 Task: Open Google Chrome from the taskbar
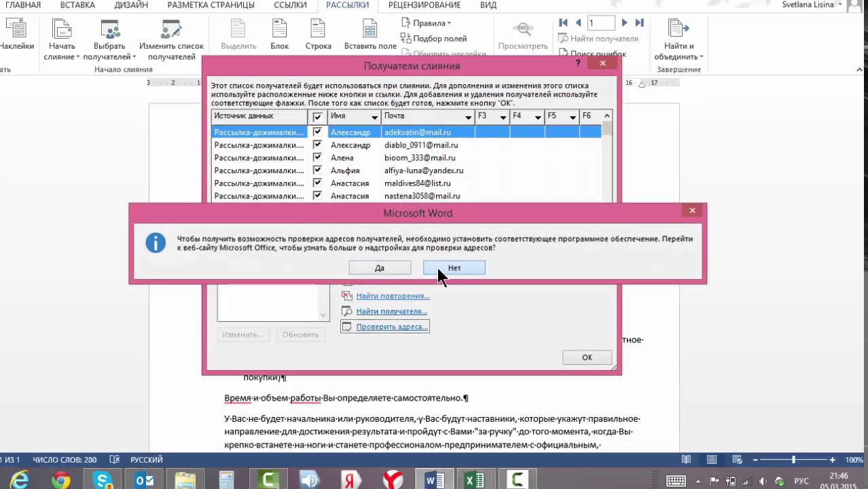[61, 480]
